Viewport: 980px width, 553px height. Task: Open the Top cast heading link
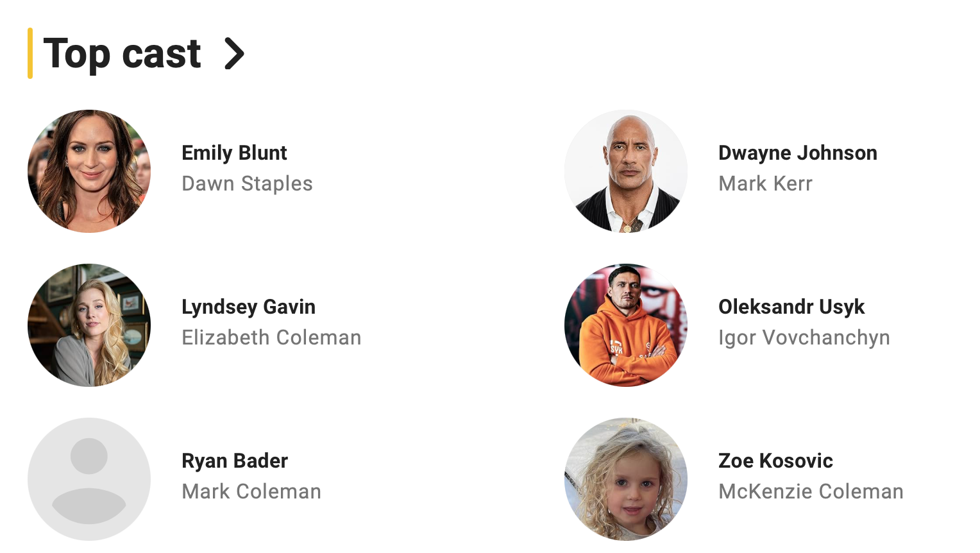click(x=122, y=54)
